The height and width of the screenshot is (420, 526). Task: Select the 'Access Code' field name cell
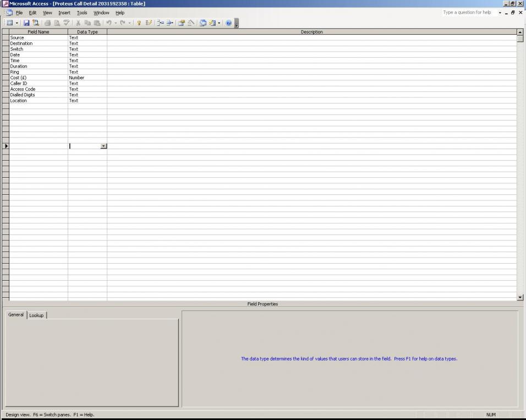pos(39,89)
